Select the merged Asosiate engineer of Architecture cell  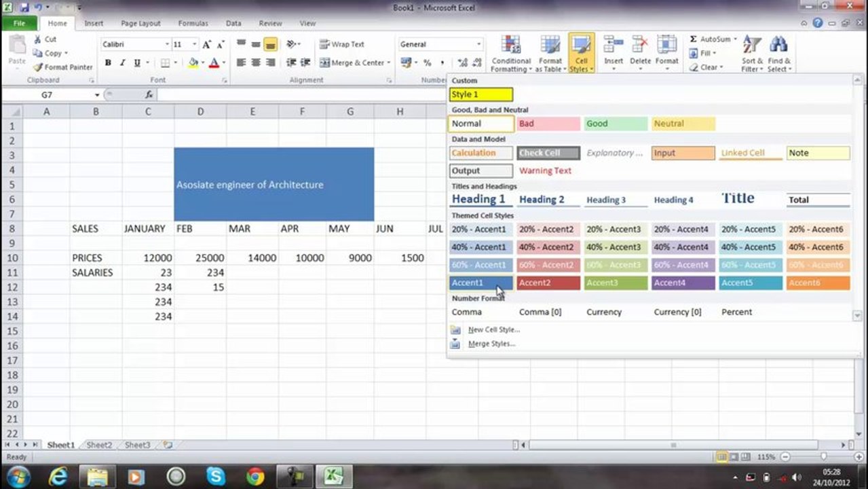(274, 184)
